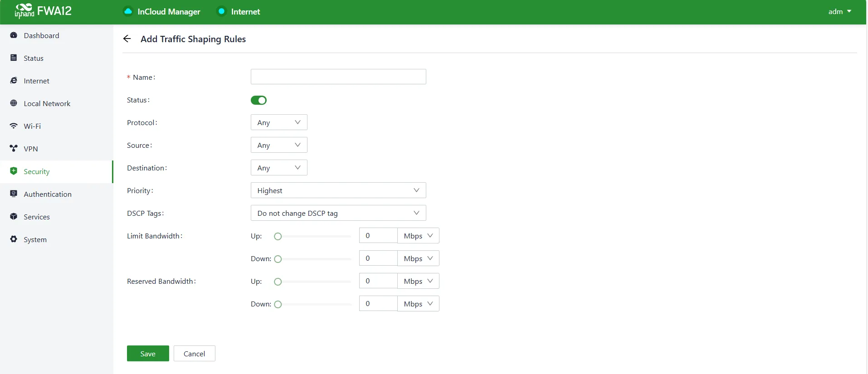
Task: Open the adm user menu
Action: 839,12
